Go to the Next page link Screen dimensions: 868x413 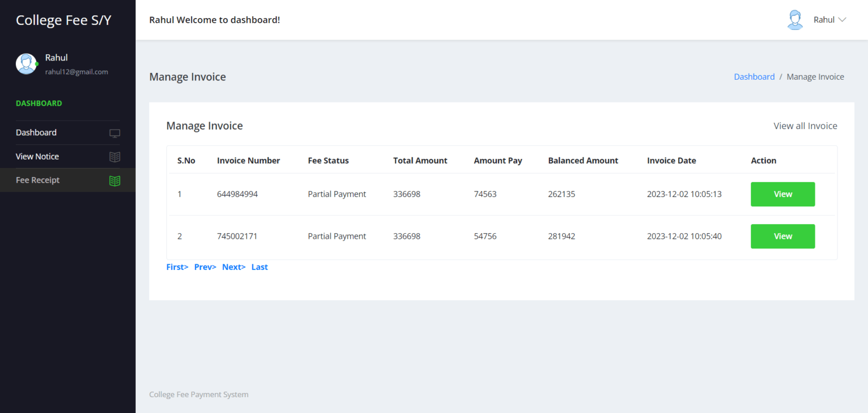233,267
